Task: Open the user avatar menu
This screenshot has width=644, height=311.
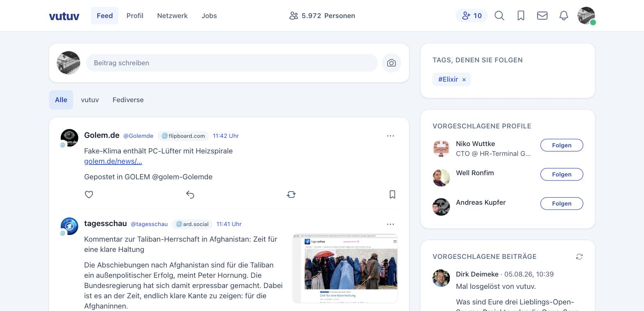Action: tap(586, 16)
